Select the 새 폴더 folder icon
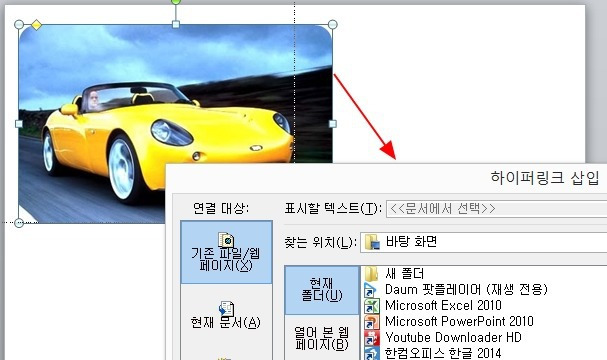 [x=372, y=274]
